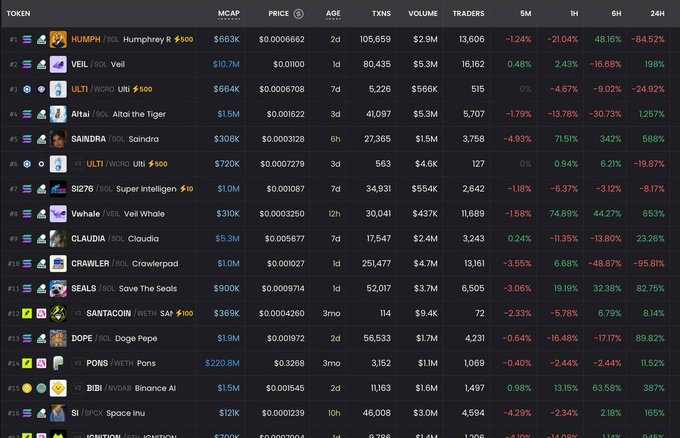
Task: Click the HUMPH boost 500 badge
Action: (183, 39)
